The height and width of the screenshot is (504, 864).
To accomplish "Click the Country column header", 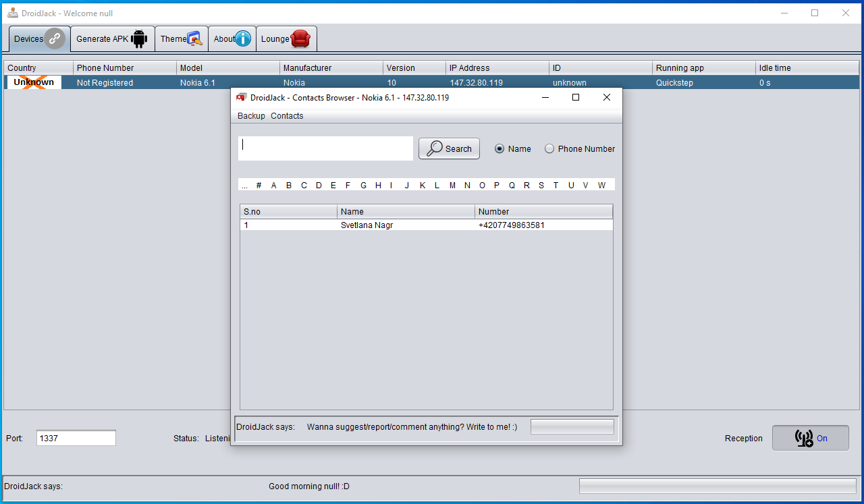I will click(x=38, y=67).
